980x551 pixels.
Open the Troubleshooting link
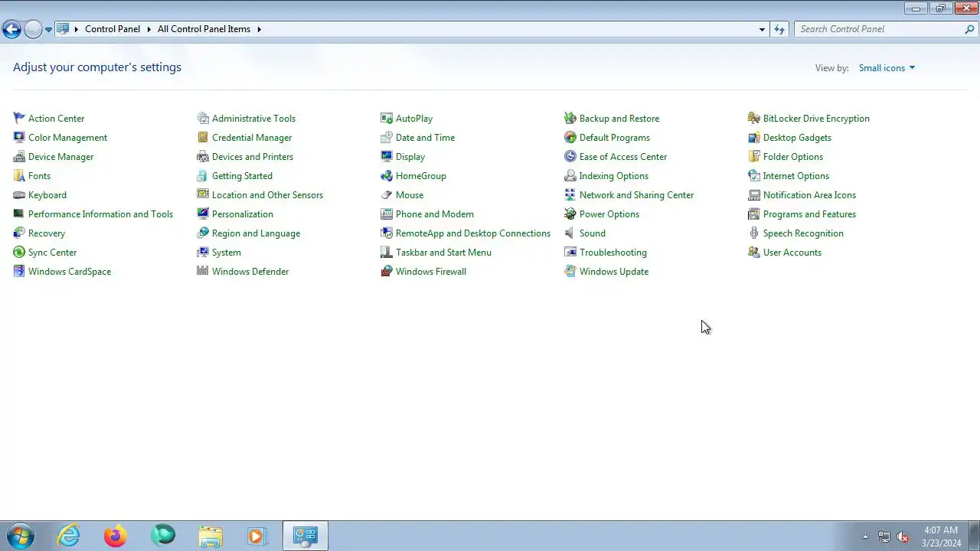coord(613,253)
